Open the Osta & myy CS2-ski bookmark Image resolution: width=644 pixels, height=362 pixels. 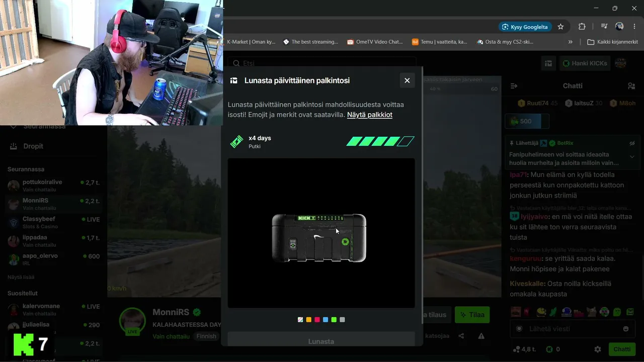(505, 42)
